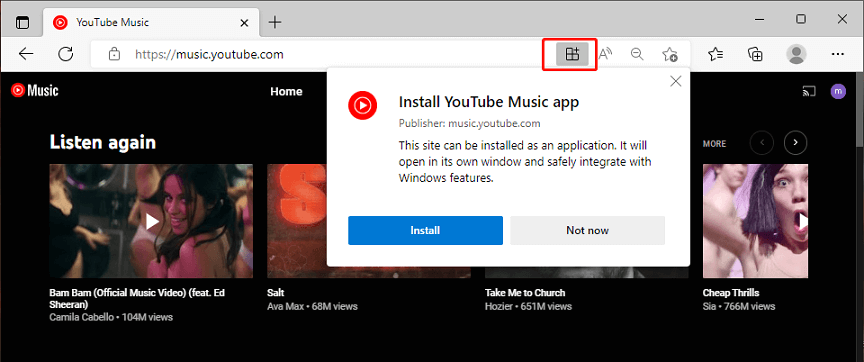
Task: Click the Refresh page icon
Action: pos(66,54)
